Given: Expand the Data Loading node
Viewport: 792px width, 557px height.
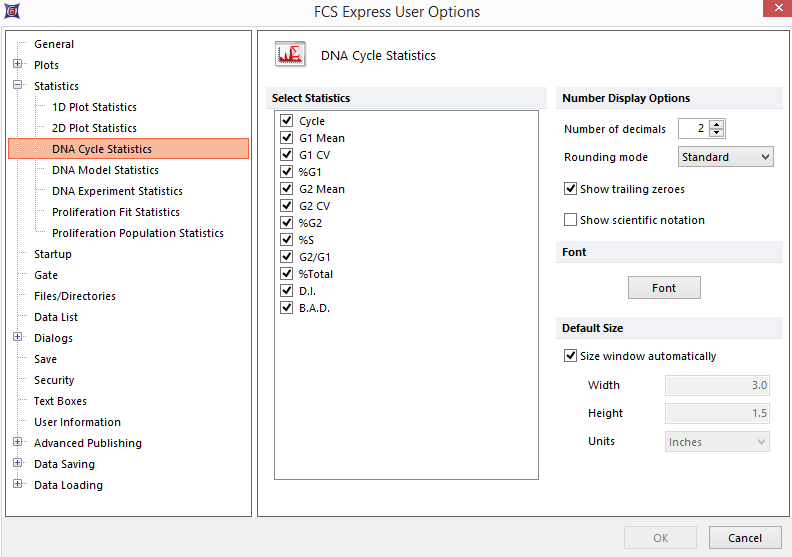Looking at the screenshot, I should [18, 485].
